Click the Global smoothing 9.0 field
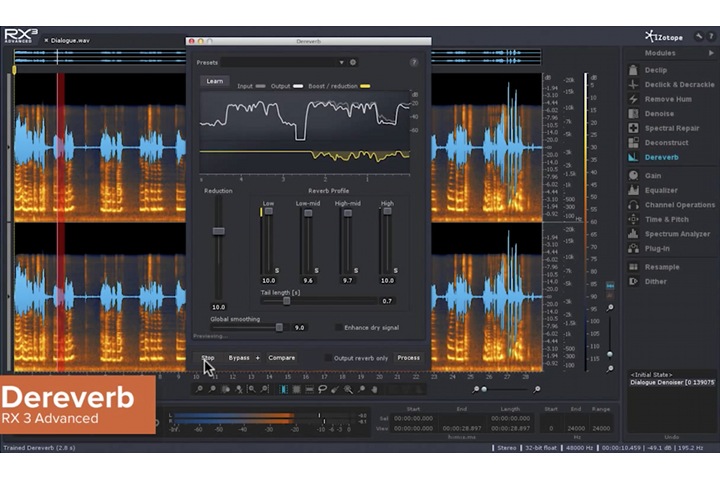The image size is (720, 480). click(x=299, y=328)
